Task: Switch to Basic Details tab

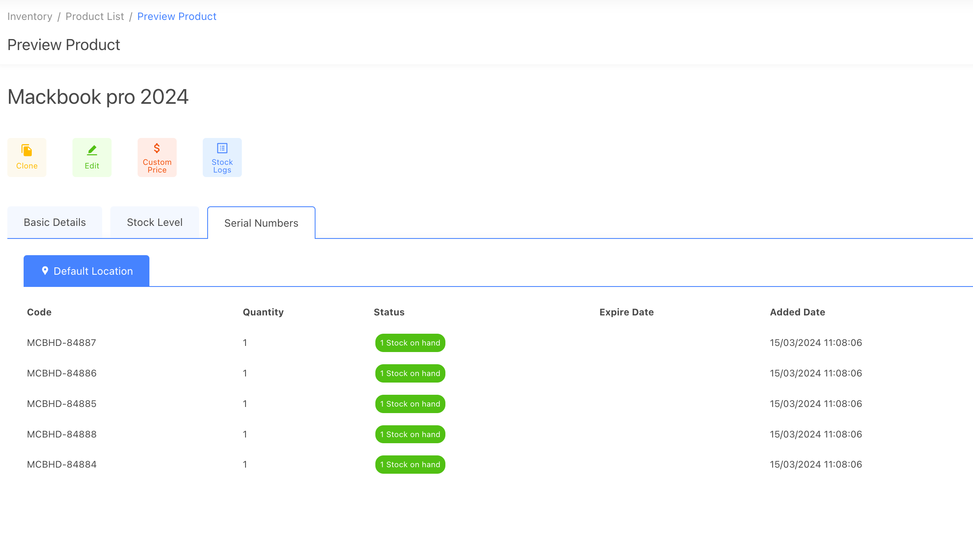Action: pyautogui.click(x=55, y=222)
